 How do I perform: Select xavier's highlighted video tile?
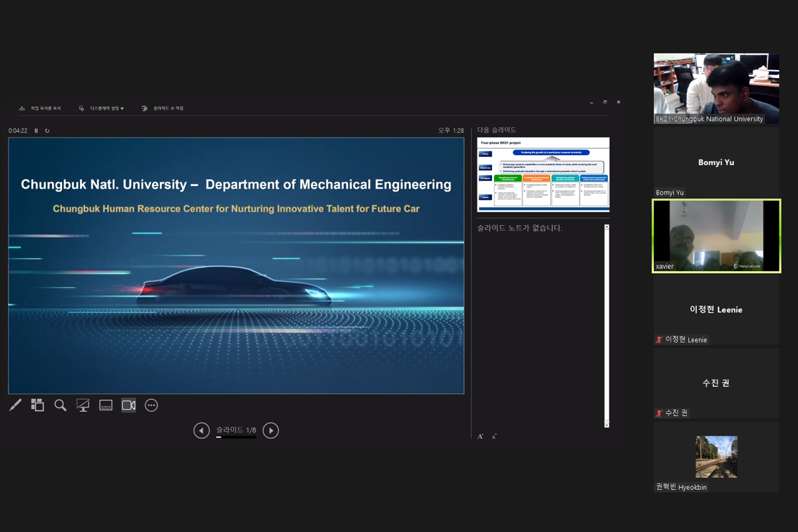tap(717, 236)
